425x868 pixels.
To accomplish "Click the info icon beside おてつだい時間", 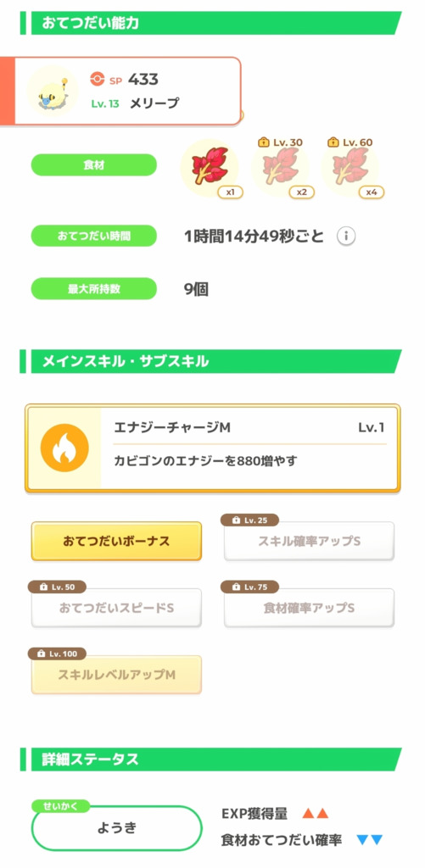I will click(x=346, y=236).
